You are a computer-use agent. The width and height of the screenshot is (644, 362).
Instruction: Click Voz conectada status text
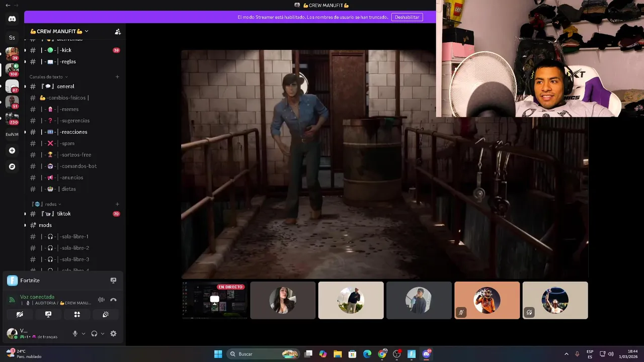(37, 297)
